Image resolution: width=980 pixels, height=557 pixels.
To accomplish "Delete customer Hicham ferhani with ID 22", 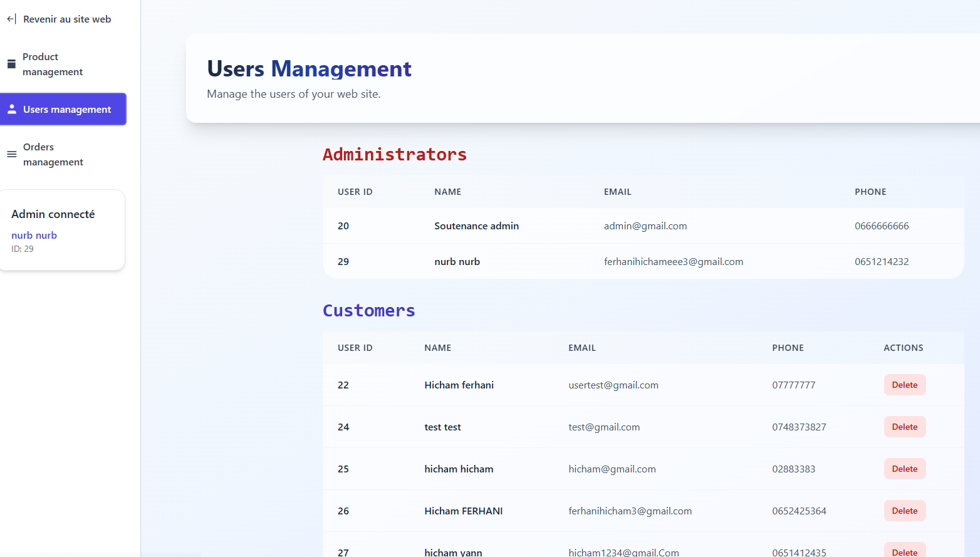I will click(904, 385).
